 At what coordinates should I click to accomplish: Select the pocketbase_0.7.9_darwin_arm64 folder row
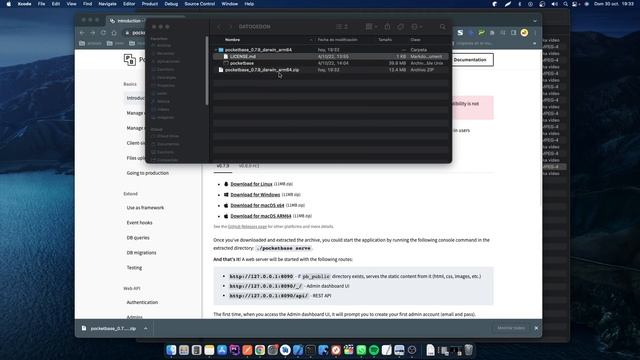[330, 50]
